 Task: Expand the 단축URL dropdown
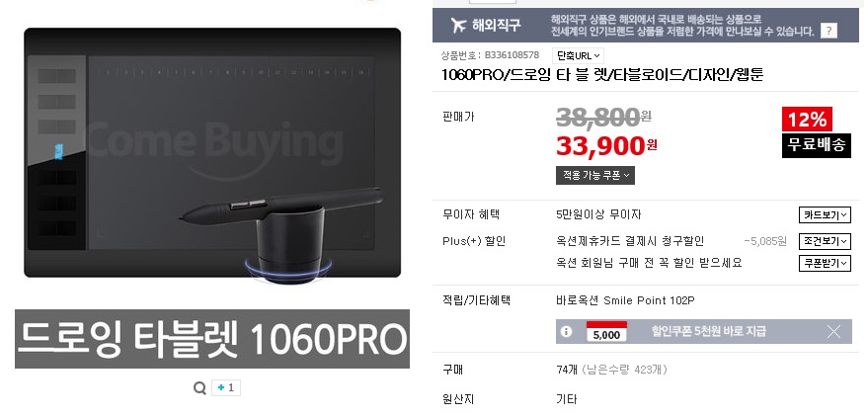tap(578, 56)
